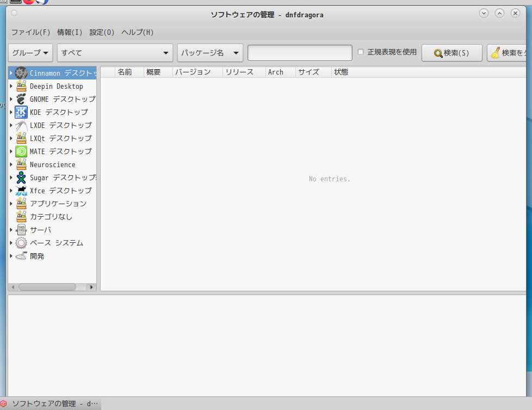Expand the 開発 tree node
This screenshot has height=410, width=532.
click(x=11, y=256)
